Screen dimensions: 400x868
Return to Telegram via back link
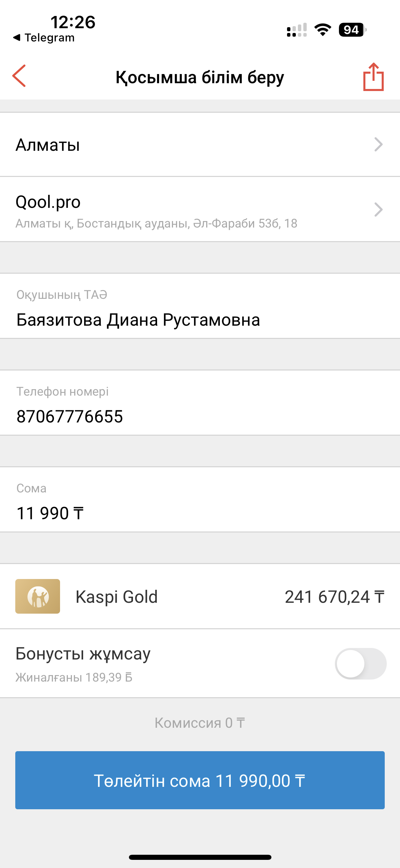(44, 37)
